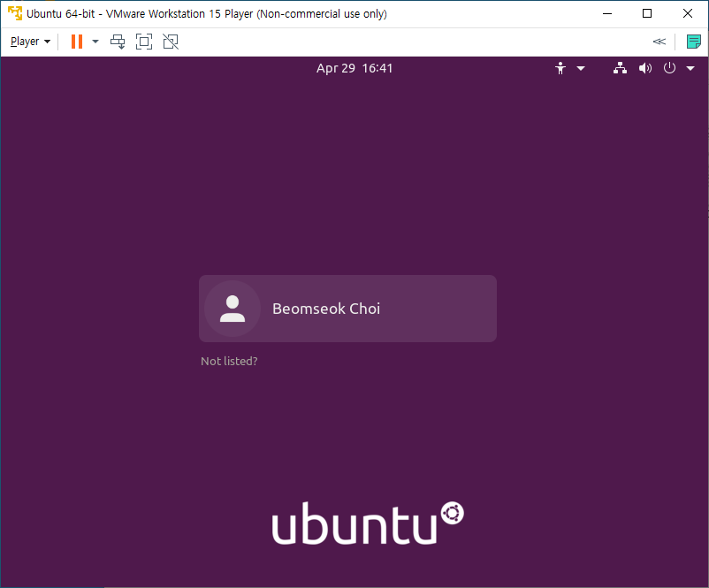Send Ctrl+Alt+Del to the virtual machine

click(118, 42)
